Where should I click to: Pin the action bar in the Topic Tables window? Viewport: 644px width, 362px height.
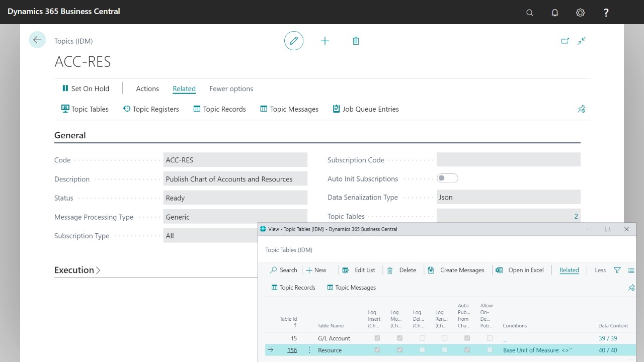click(x=631, y=288)
